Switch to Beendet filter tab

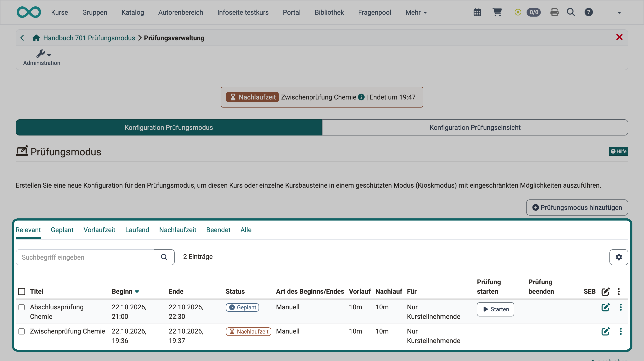tap(218, 230)
